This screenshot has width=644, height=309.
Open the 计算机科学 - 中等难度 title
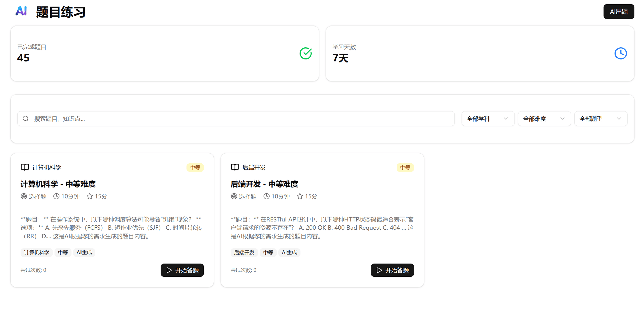pos(58,184)
